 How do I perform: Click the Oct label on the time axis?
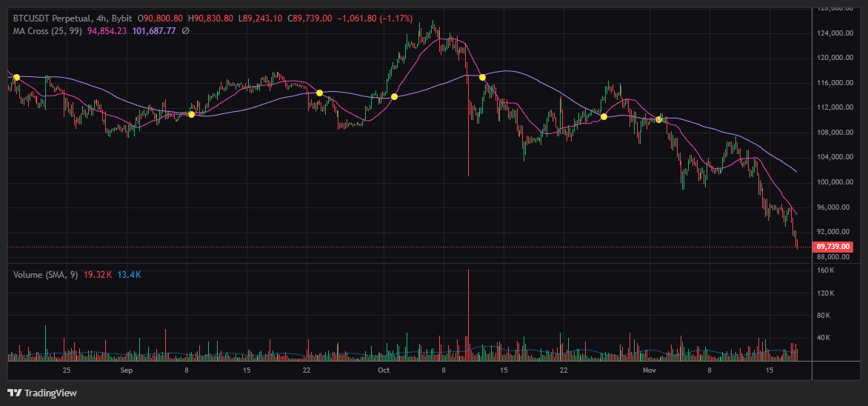click(x=383, y=369)
